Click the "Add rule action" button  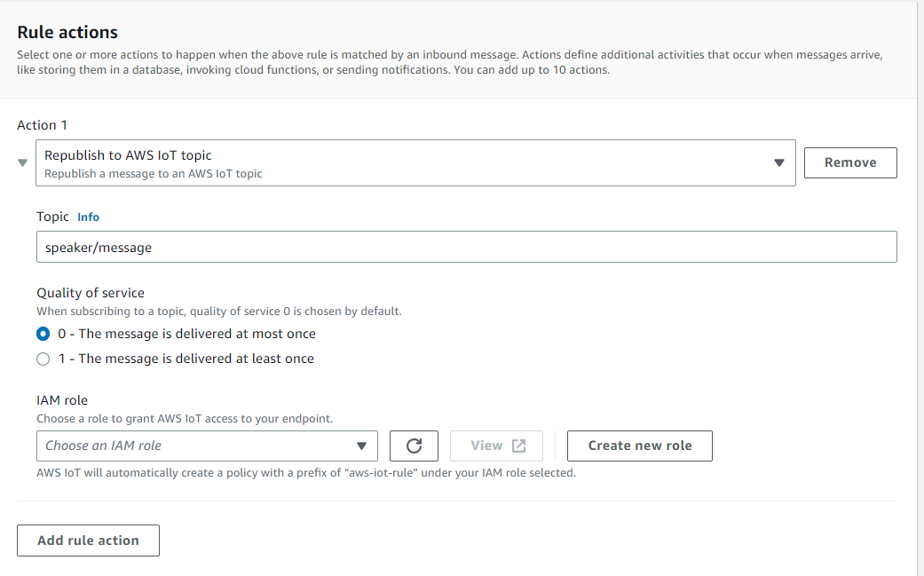(x=88, y=540)
